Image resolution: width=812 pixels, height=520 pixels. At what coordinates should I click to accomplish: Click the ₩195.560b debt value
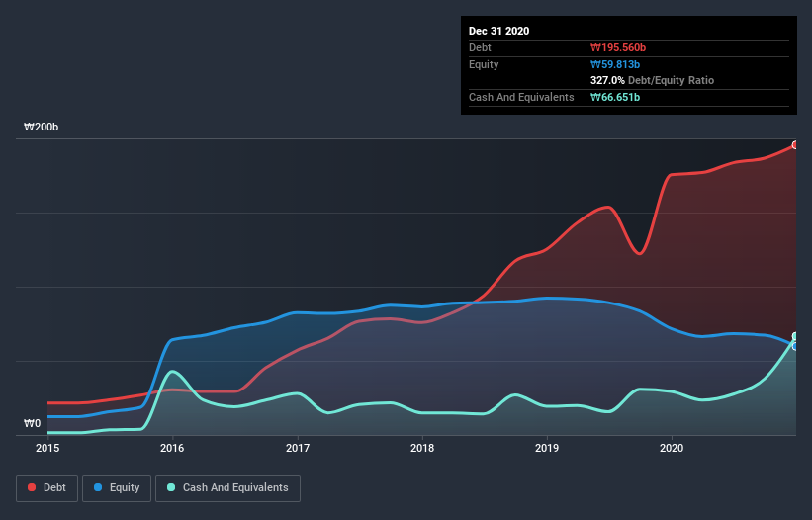point(618,47)
